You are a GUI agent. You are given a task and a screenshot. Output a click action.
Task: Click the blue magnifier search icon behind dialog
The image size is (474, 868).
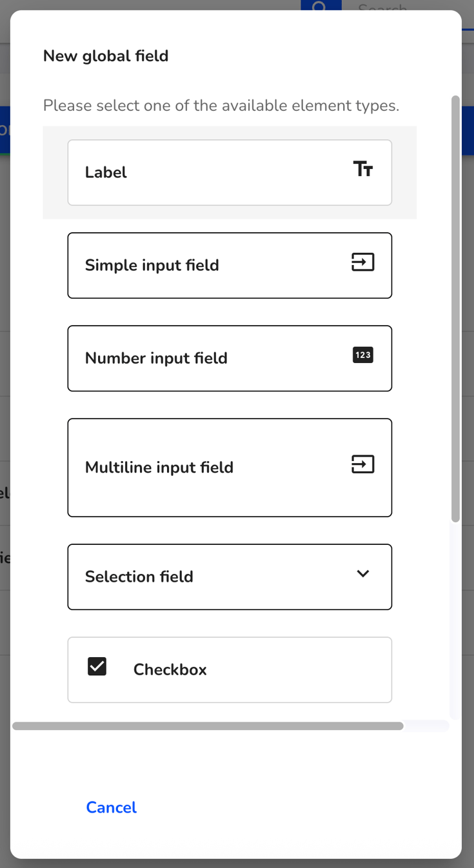tap(321, 6)
